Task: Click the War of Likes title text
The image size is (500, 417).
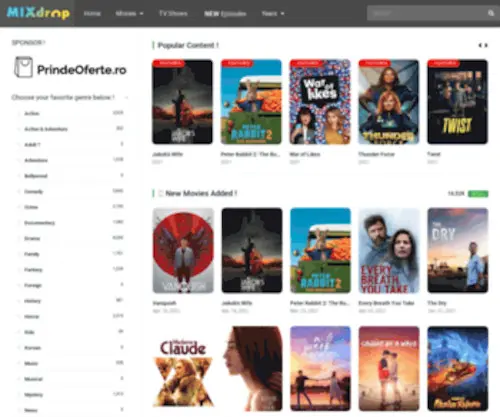Action: [x=305, y=154]
